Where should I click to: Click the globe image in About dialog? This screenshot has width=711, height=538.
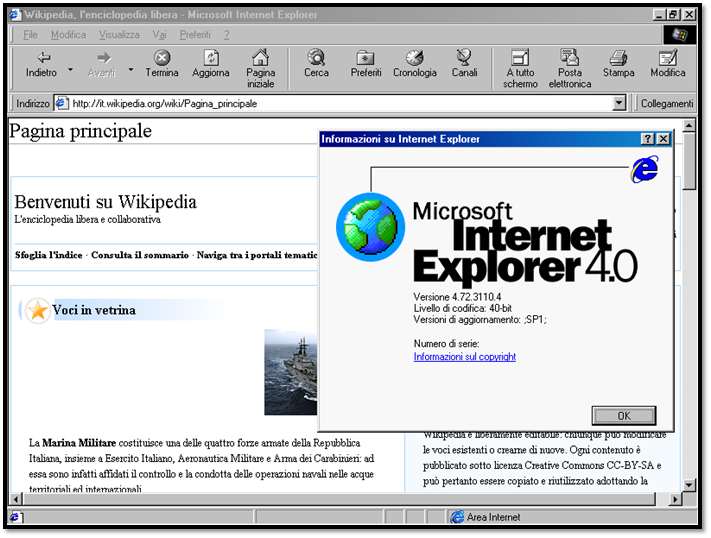pos(370,227)
